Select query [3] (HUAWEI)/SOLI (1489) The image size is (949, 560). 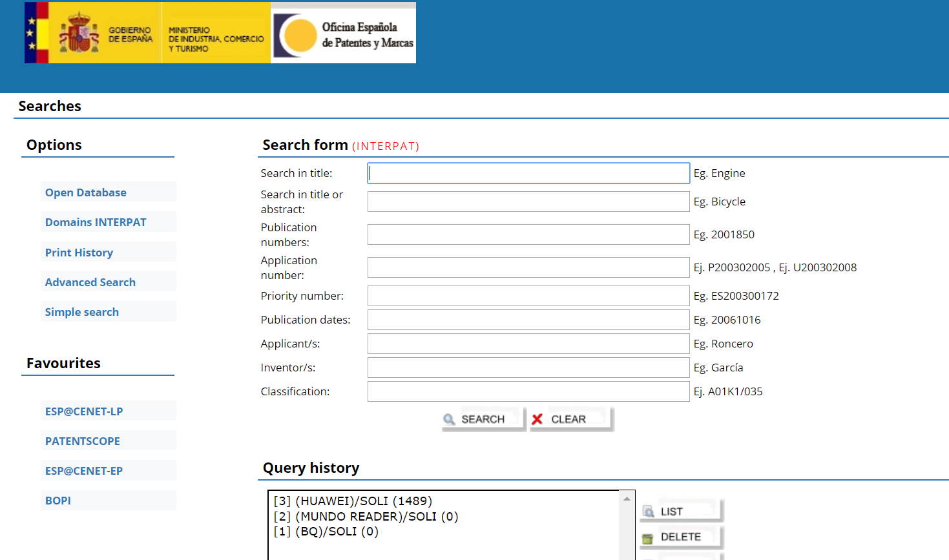point(353,501)
